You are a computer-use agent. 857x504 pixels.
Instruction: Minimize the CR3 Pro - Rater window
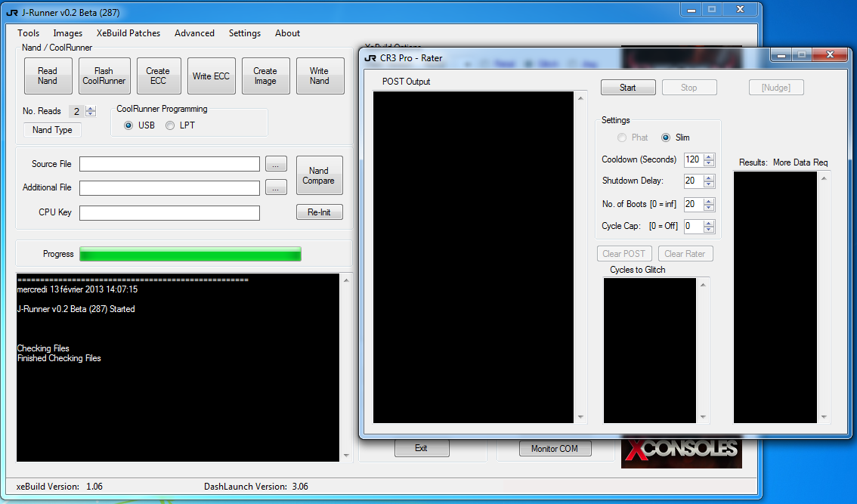tap(781, 54)
